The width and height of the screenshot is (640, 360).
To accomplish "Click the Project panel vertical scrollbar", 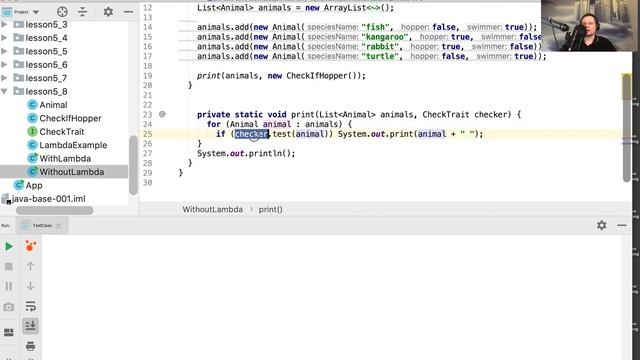I will 133,165.
